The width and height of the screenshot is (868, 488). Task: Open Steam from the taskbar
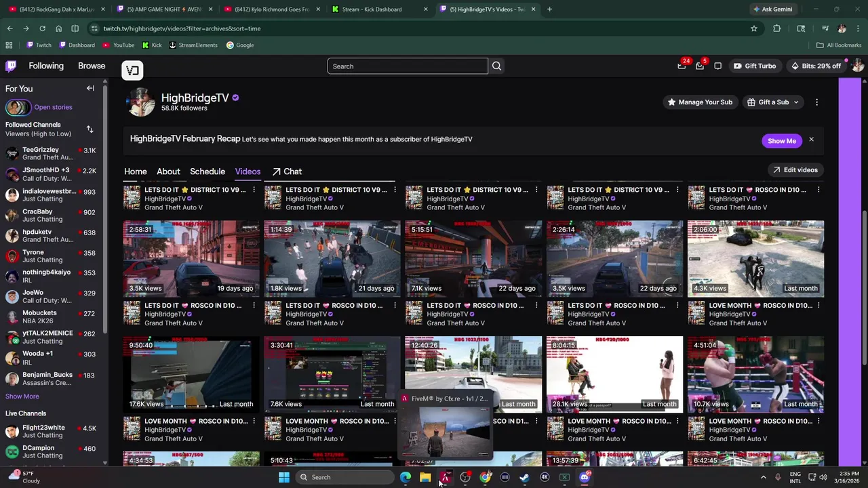coord(524,477)
